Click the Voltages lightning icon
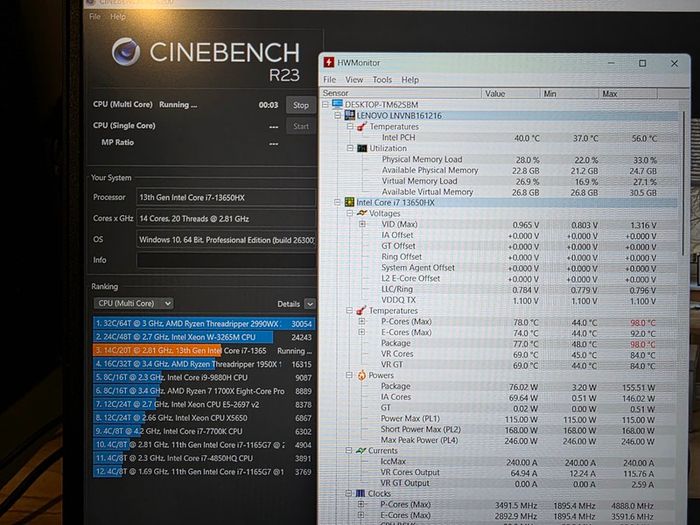 coord(362,213)
